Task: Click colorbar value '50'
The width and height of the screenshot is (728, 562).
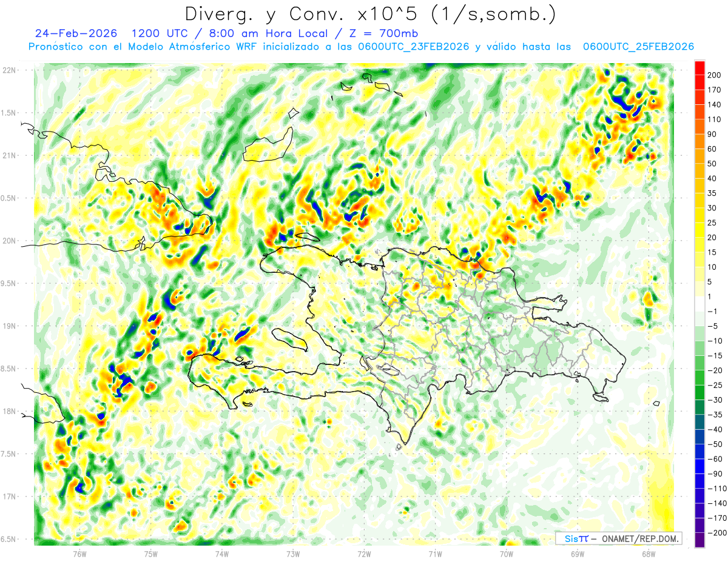Action: (713, 164)
